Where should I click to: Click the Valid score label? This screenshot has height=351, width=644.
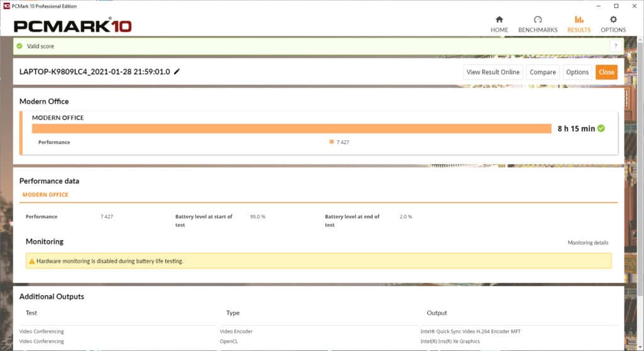(x=40, y=46)
